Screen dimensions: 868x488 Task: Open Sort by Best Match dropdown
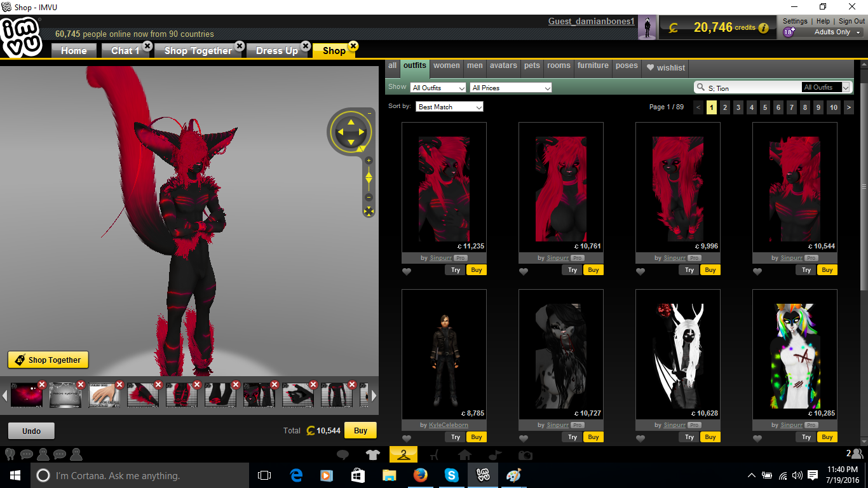pos(450,107)
